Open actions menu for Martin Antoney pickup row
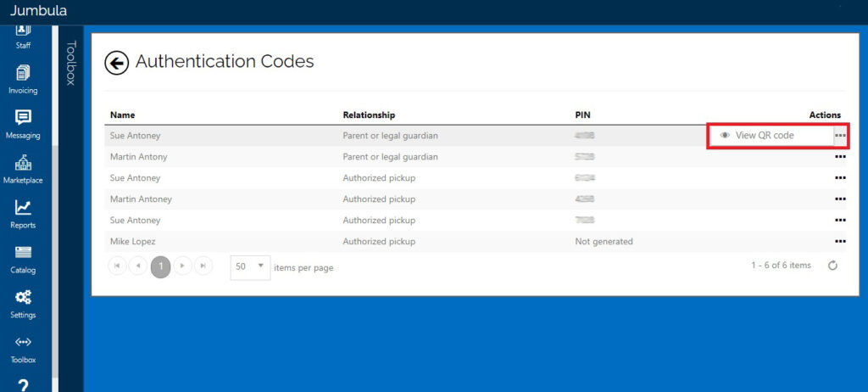Screen dimensions: 868x392 click(840, 199)
